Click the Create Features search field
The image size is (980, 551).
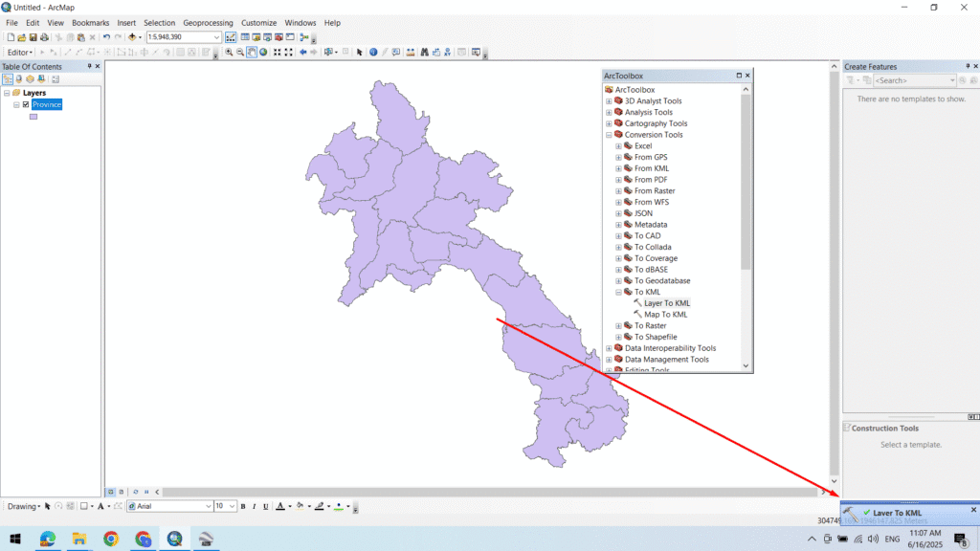914,80
